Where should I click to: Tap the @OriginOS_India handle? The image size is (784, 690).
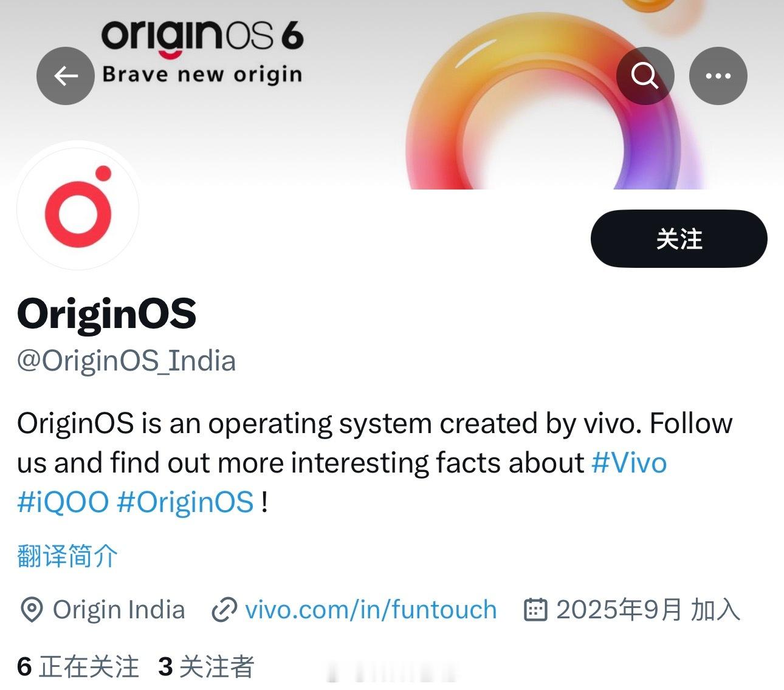coord(126,361)
